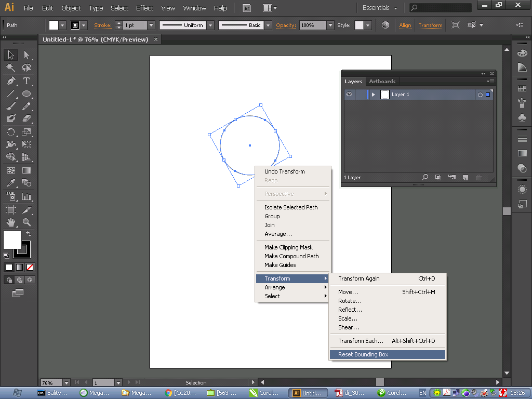This screenshot has width=532, height=399.
Task: Increase or decrease stroke weight with the stepper
Action: 119,25
